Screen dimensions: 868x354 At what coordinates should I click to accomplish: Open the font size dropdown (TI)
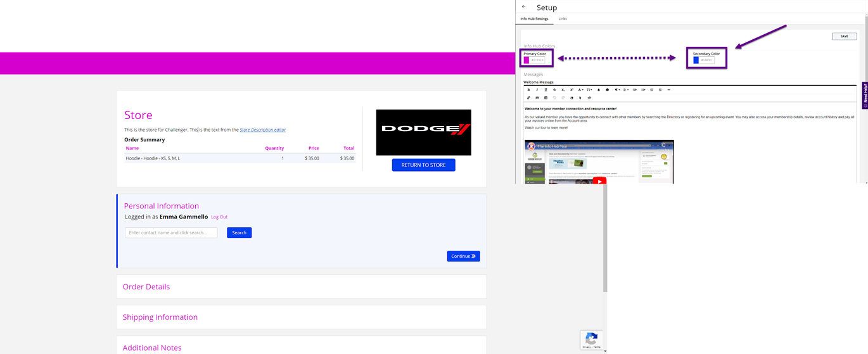pyautogui.click(x=589, y=90)
